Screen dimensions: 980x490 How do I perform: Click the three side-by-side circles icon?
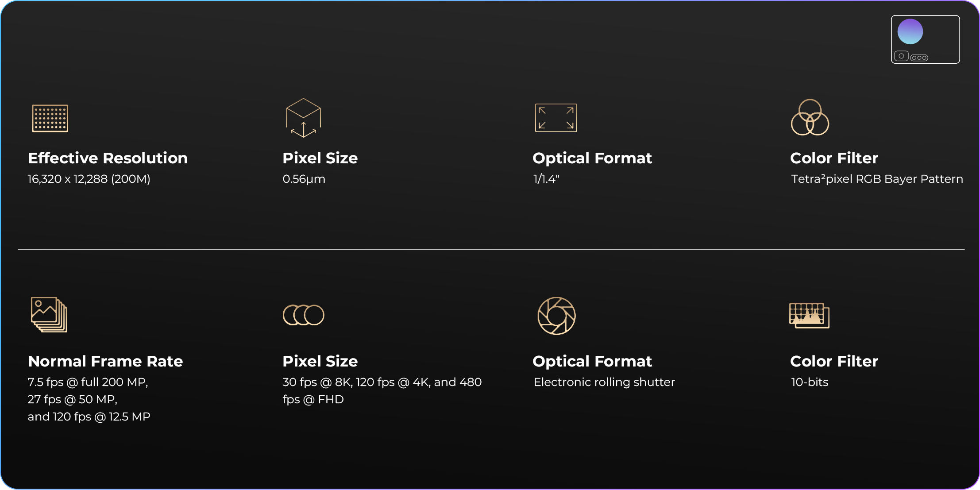coord(304,315)
